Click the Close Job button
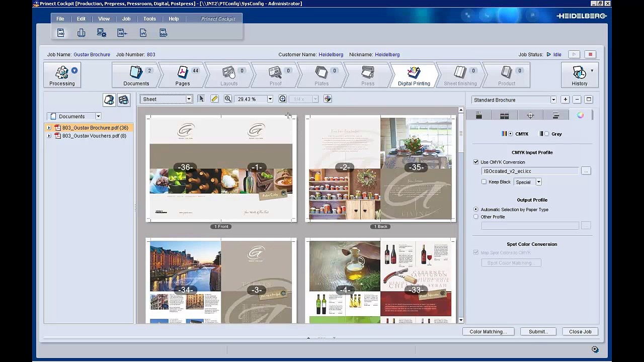The image size is (644, 362). [580, 332]
